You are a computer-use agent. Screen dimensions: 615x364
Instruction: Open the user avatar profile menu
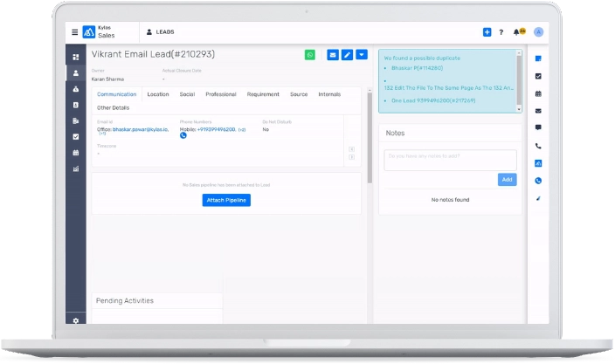(x=538, y=32)
